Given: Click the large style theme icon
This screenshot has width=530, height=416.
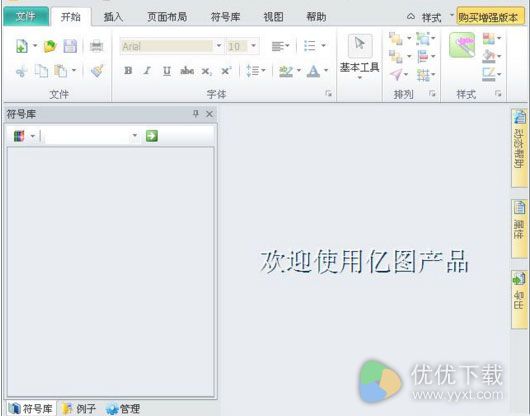Looking at the screenshot, I should [x=462, y=45].
